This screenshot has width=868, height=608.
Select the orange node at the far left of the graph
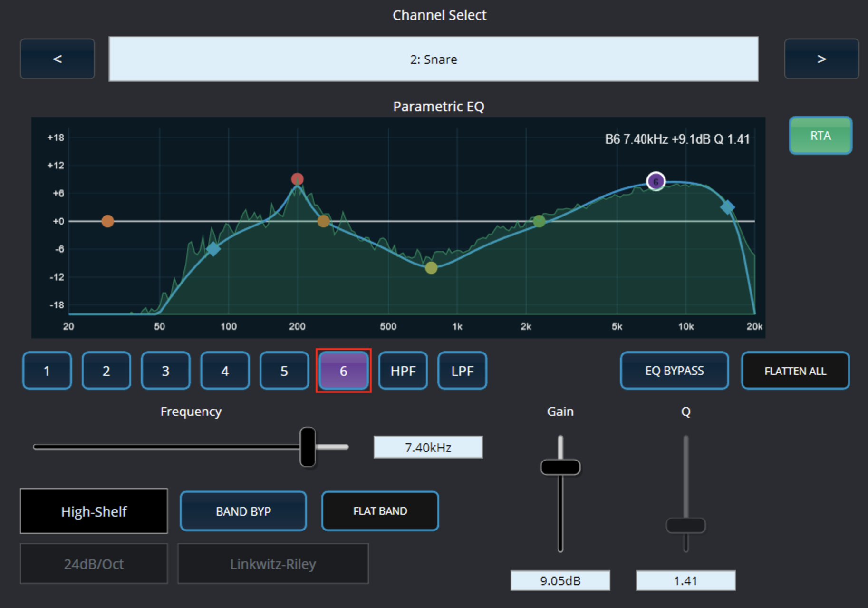click(108, 221)
